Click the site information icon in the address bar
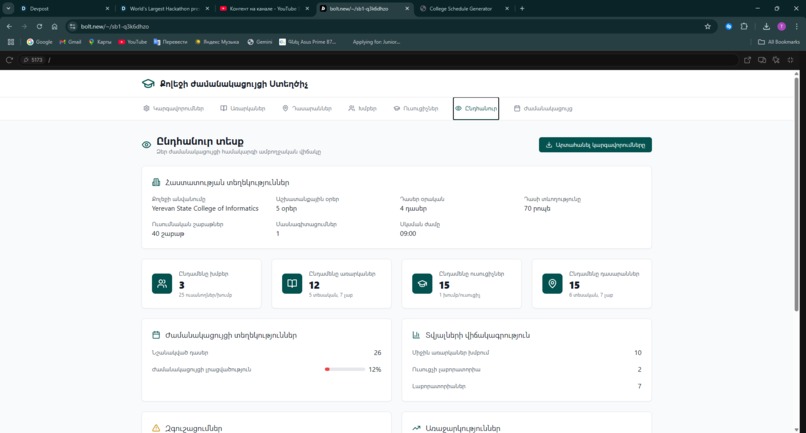Viewport: 806px width, 433px height. coord(72,26)
